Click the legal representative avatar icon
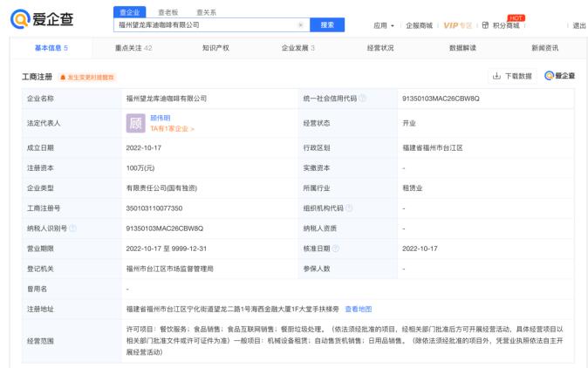The height and width of the screenshot is (368, 588). (135, 123)
